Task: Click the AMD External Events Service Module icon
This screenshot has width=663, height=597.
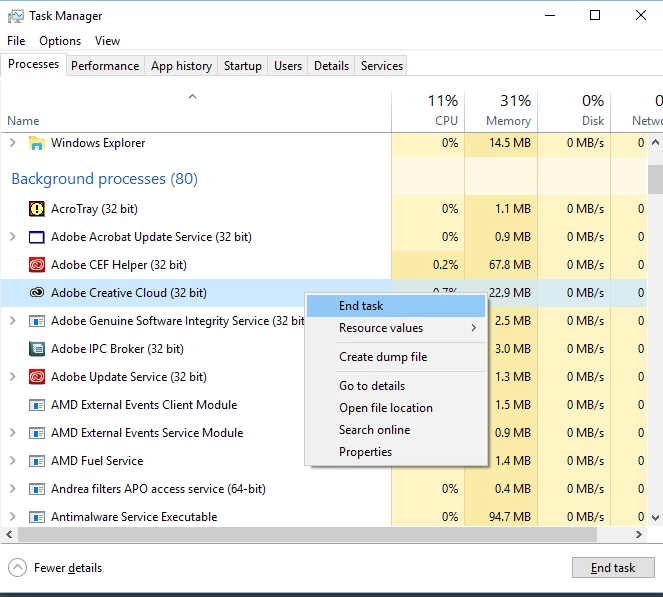Action: tap(37, 433)
